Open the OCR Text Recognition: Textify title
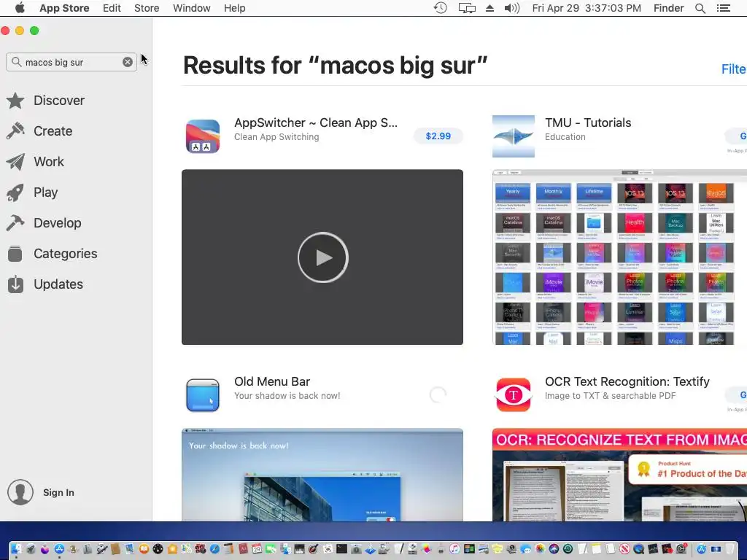The image size is (747, 560). pyautogui.click(x=627, y=382)
